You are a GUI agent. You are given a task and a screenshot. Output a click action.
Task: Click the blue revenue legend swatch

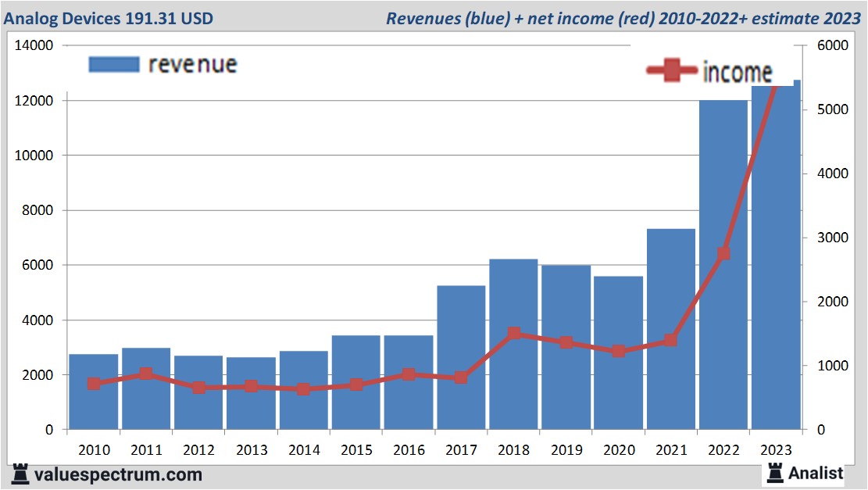pyautogui.click(x=113, y=64)
